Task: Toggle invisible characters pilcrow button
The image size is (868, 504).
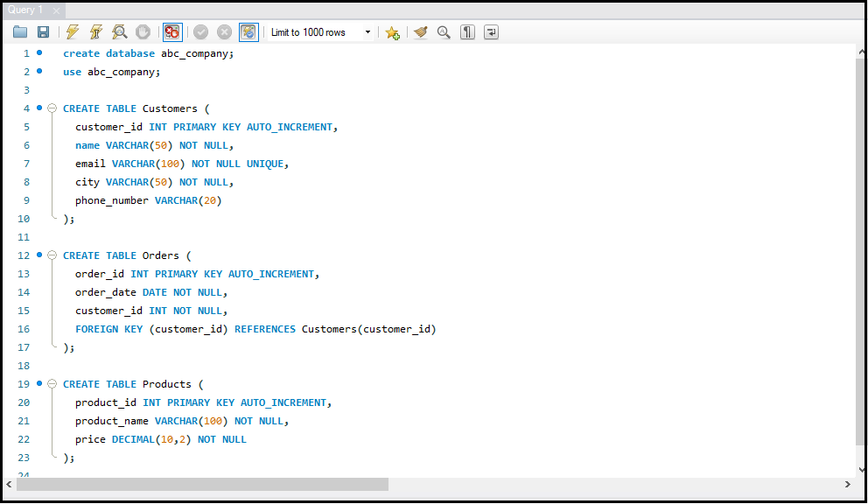Action: pos(468,32)
